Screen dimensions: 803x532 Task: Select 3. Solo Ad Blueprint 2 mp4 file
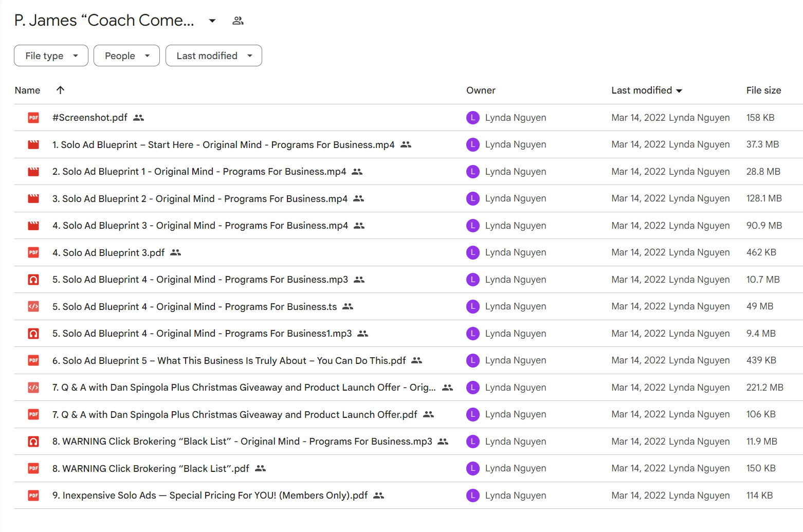coord(200,198)
